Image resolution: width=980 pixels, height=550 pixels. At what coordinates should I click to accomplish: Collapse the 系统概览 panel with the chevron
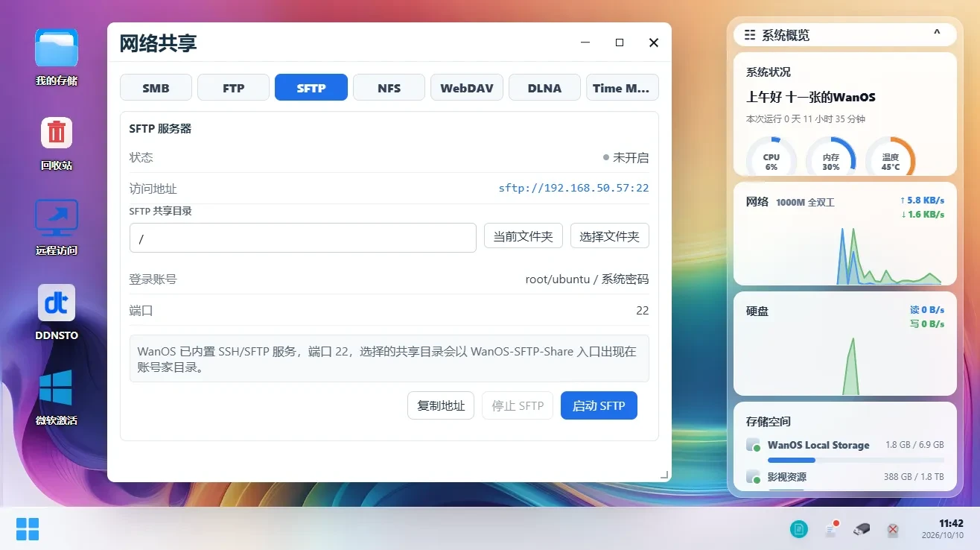pos(937,33)
